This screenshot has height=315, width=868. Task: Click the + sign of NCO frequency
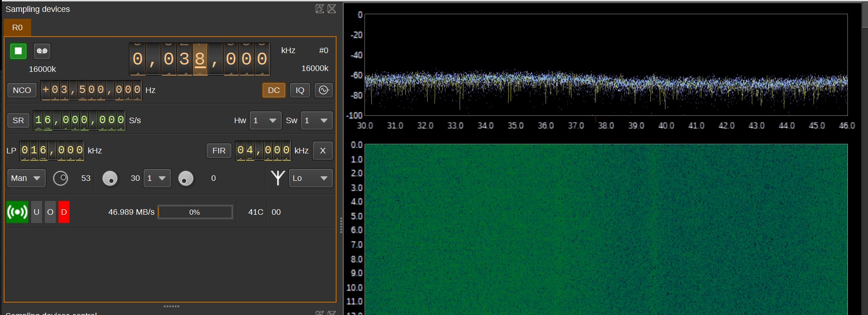point(46,90)
